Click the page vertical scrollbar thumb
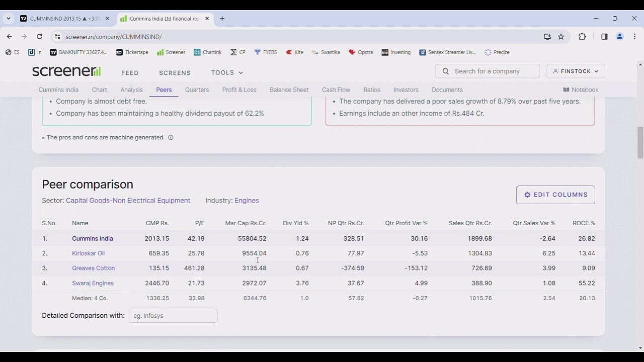Viewport: 644px width, 362px height. [640, 142]
